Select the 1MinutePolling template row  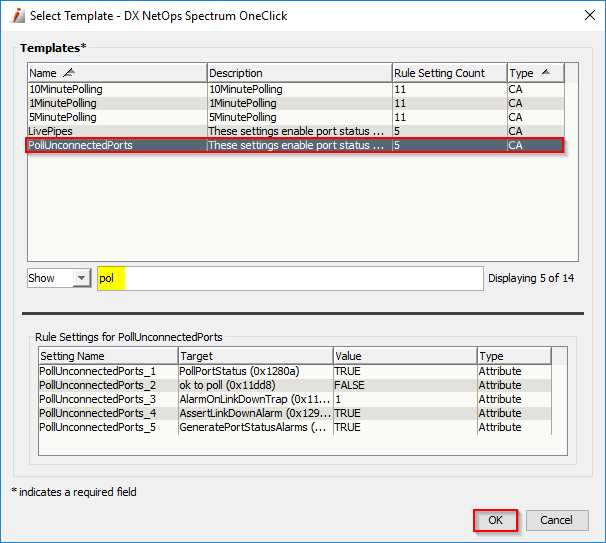point(296,103)
